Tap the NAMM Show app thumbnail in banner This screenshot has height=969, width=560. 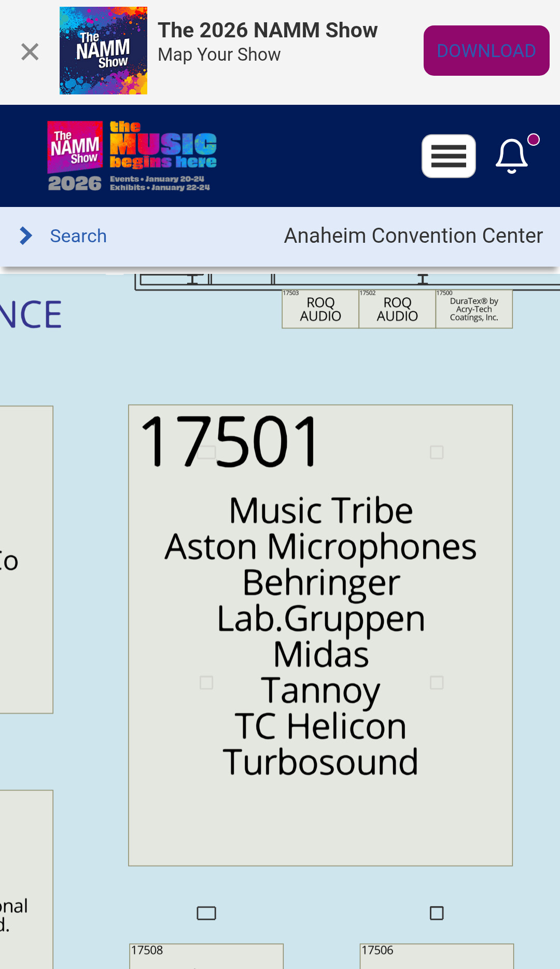[103, 51]
